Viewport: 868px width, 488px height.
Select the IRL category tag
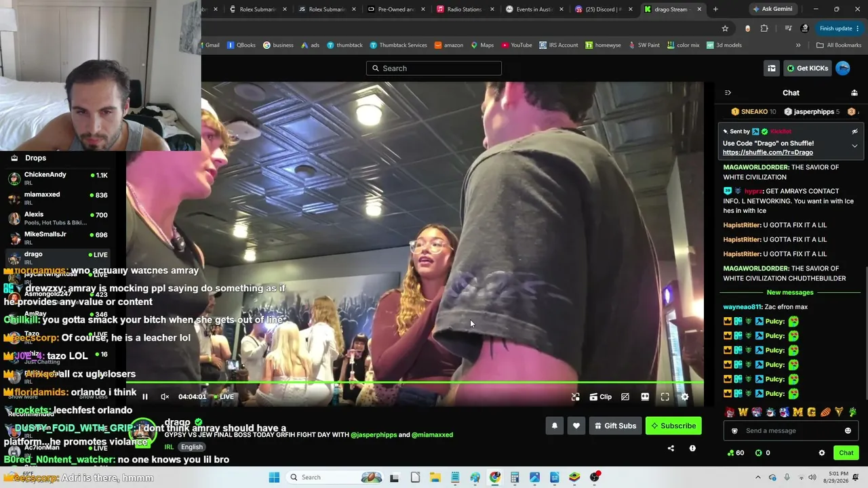click(169, 447)
